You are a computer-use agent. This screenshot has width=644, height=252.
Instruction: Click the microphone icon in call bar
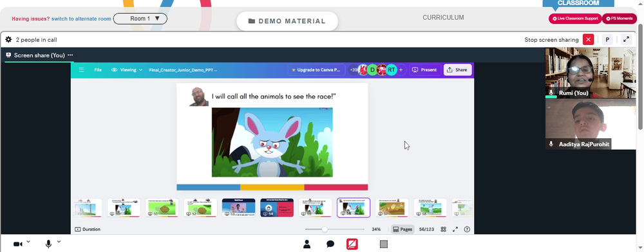pyautogui.click(x=48, y=244)
